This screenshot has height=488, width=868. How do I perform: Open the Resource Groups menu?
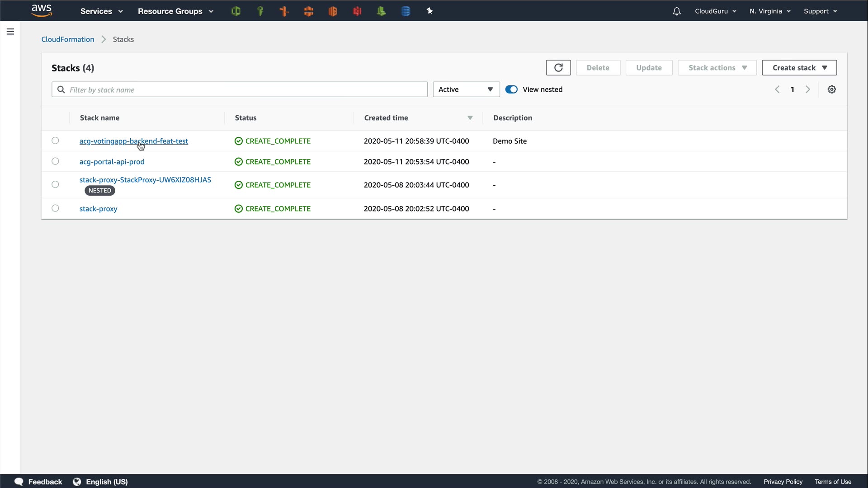(x=175, y=11)
